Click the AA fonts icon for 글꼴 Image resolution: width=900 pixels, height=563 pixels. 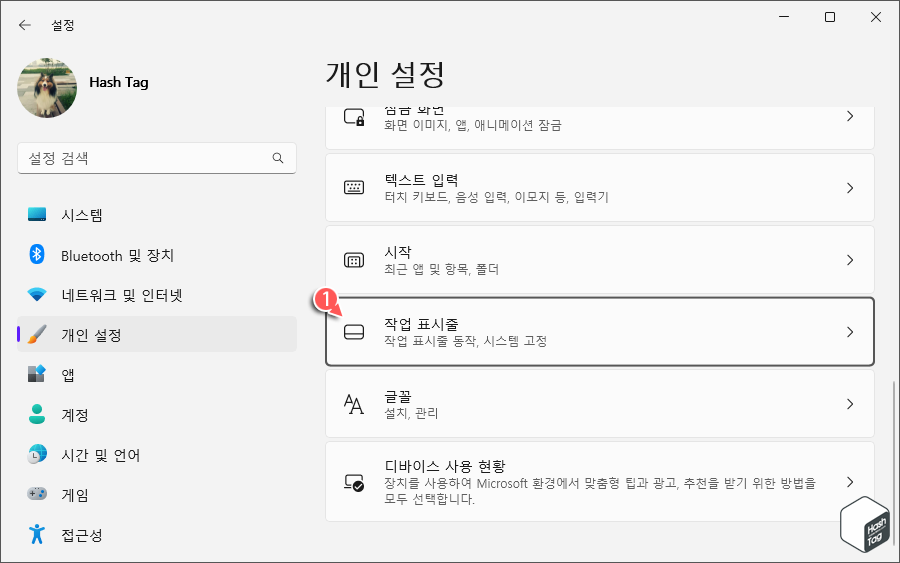pyautogui.click(x=354, y=404)
